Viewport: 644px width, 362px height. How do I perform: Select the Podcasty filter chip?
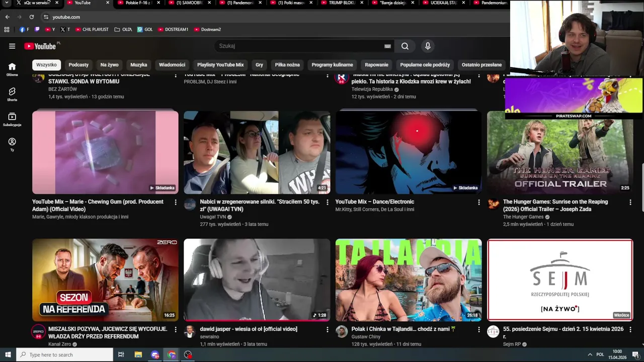[x=78, y=64]
